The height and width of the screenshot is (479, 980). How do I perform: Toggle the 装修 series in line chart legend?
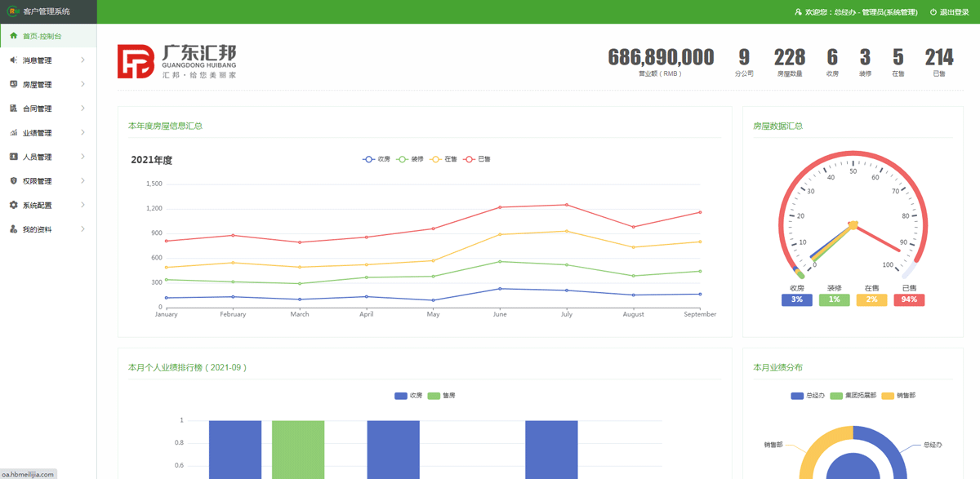pos(410,159)
